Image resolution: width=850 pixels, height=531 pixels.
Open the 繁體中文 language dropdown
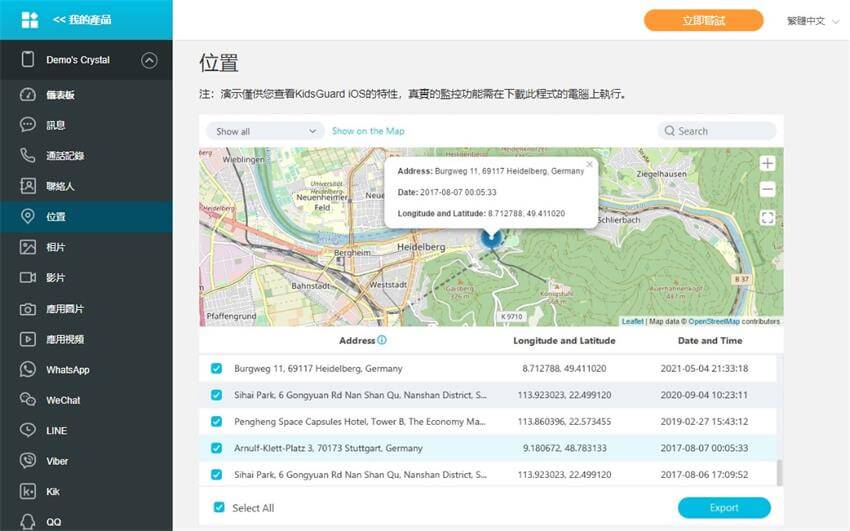tap(812, 21)
